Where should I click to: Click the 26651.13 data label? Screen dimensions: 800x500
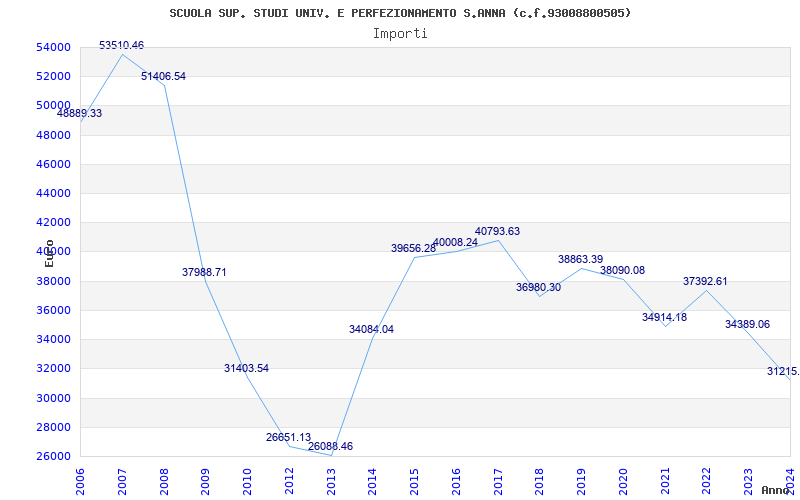pyautogui.click(x=288, y=437)
